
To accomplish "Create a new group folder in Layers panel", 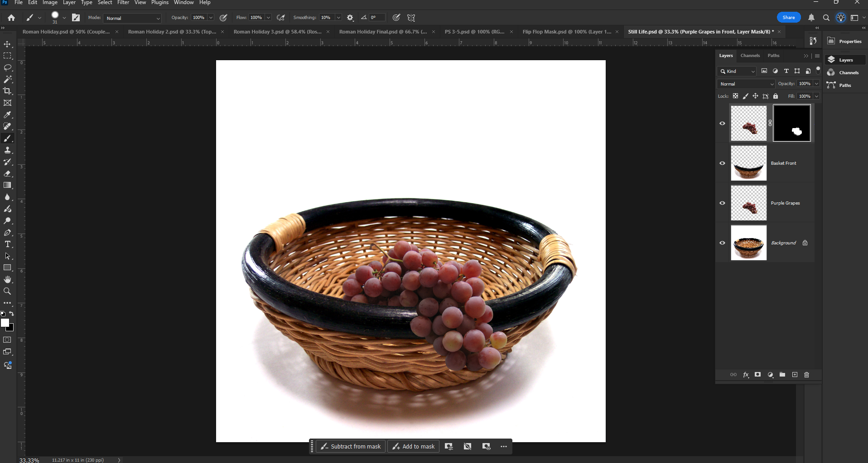I will click(x=782, y=375).
